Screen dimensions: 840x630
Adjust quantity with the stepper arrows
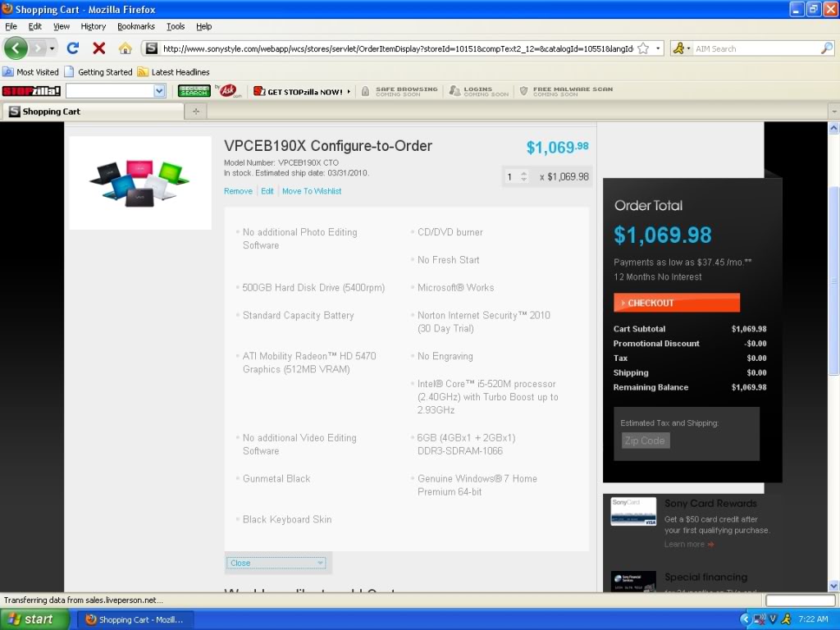(x=524, y=176)
